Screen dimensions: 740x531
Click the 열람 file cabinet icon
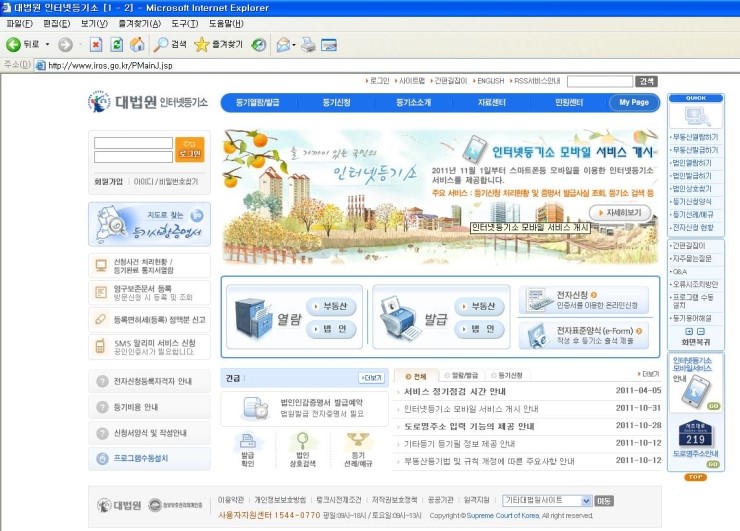pos(254,319)
